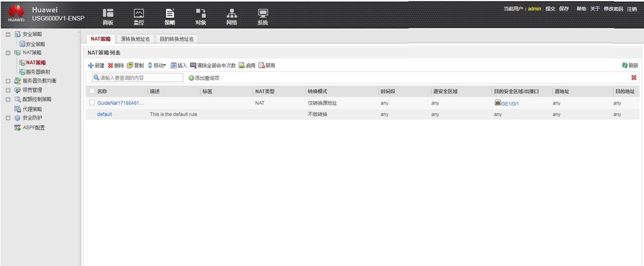Click the red X clear-query icon
Screen dimensions: 644x266
(634, 77)
